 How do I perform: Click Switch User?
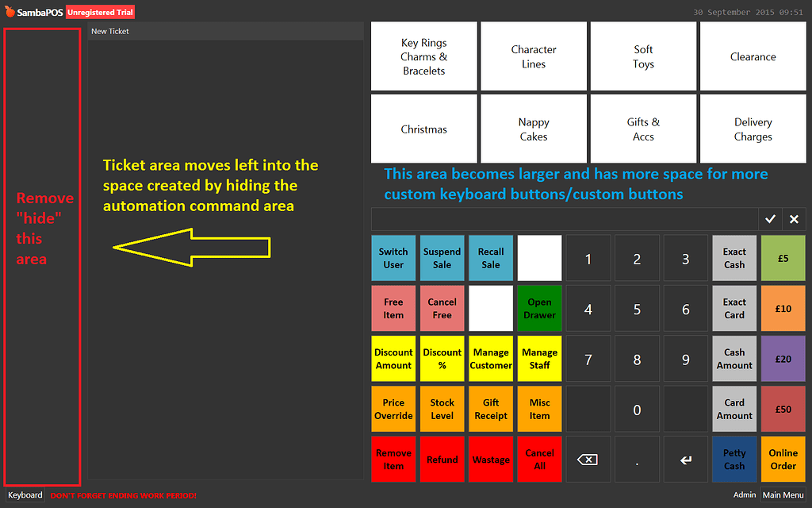(x=393, y=257)
